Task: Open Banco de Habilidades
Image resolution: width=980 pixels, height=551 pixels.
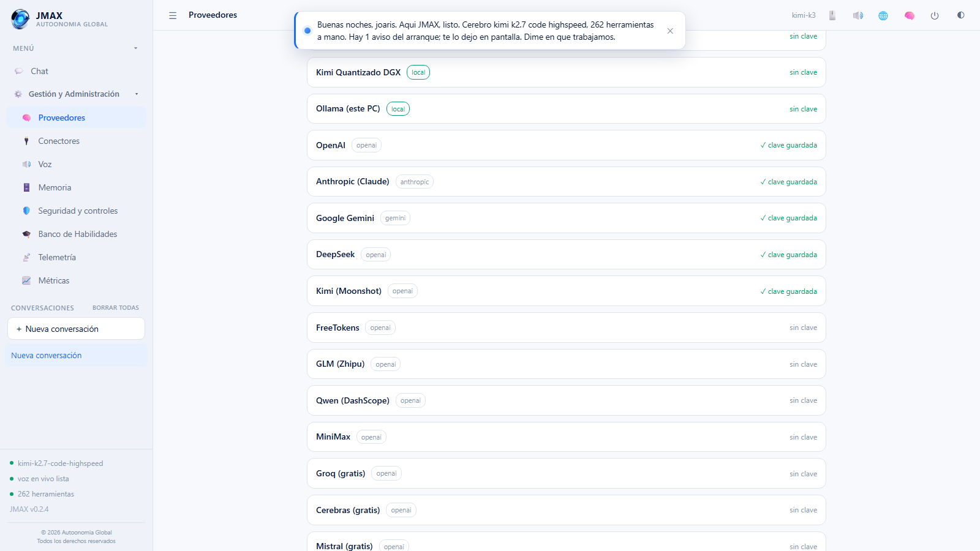Action: (76, 234)
